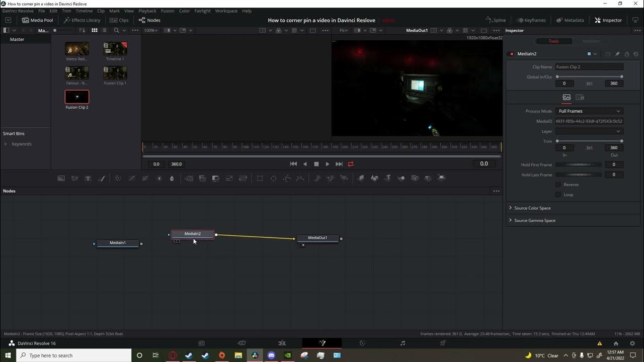Enable the Reverse checkbox

(558, 185)
